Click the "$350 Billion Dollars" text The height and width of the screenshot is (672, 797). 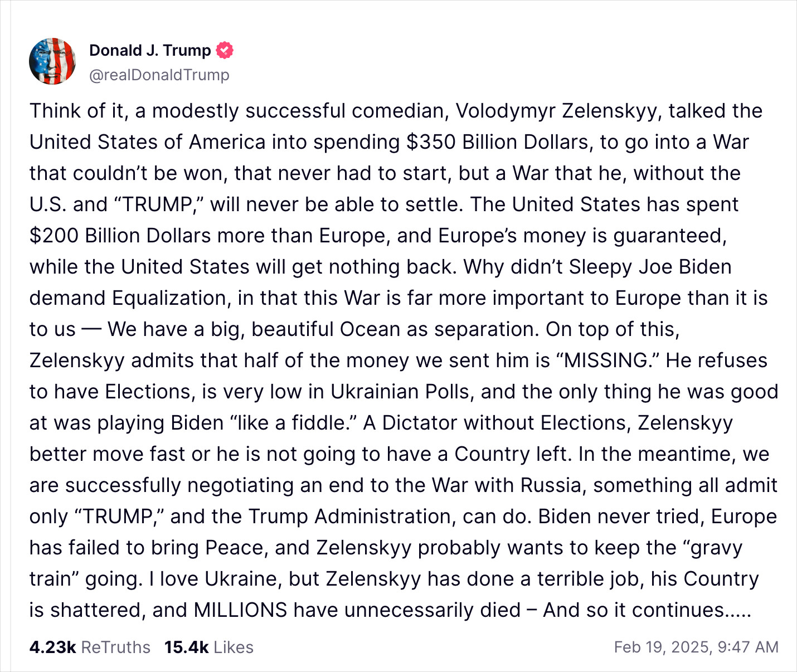497,142
